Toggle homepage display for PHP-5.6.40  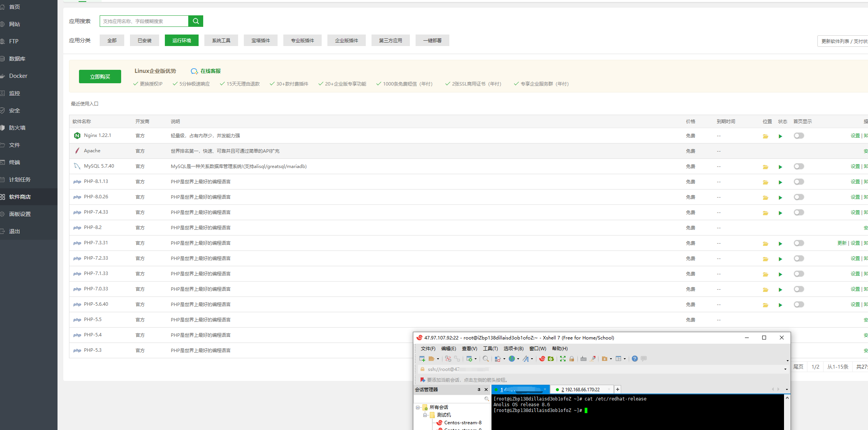tap(799, 305)
